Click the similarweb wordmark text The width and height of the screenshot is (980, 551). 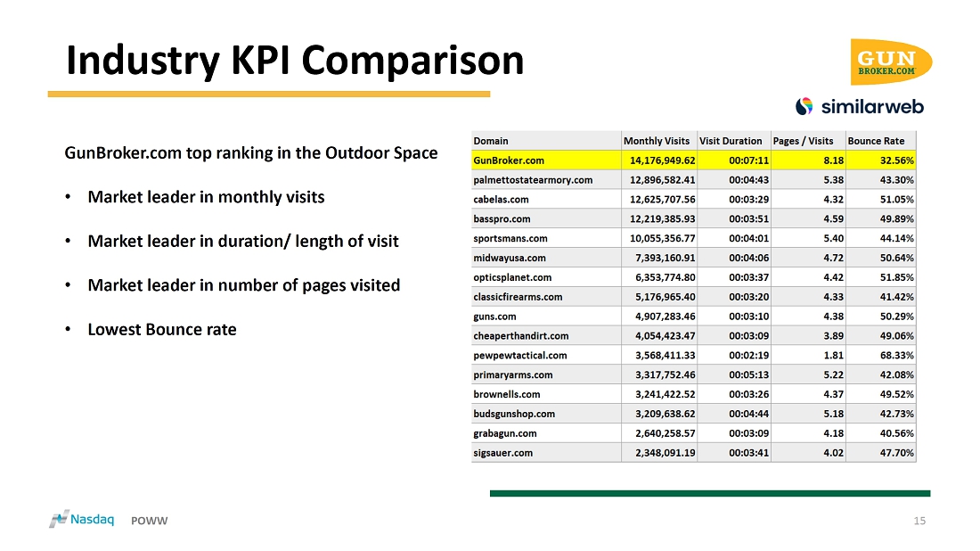872,107
